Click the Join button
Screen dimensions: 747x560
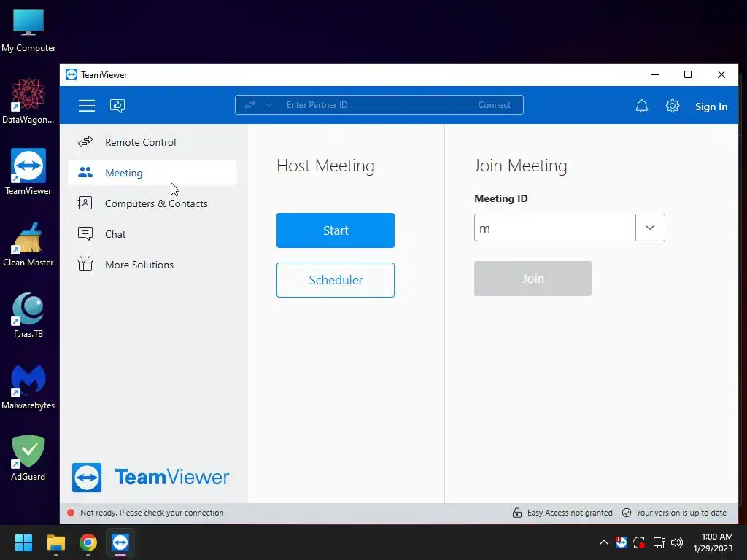(533, 279)
